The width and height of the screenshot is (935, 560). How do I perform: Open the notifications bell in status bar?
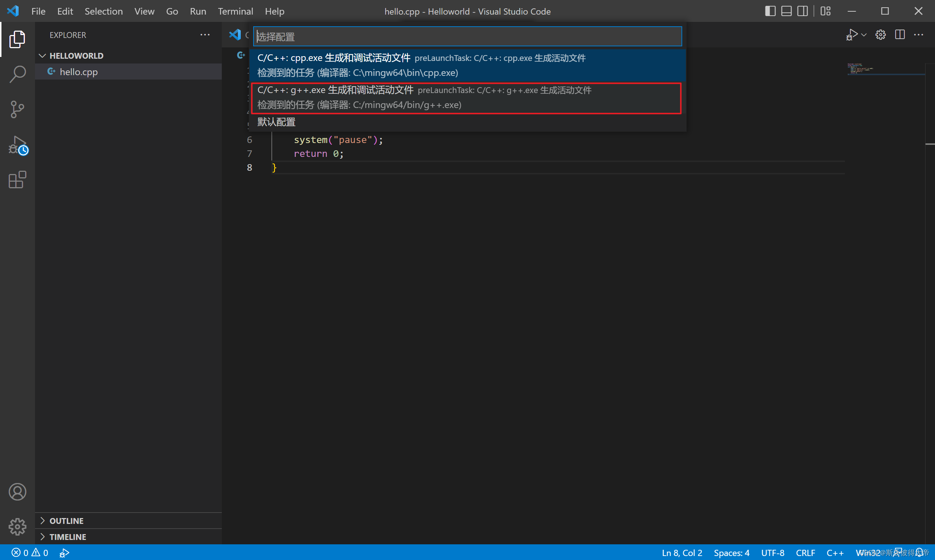coord(920,552)
